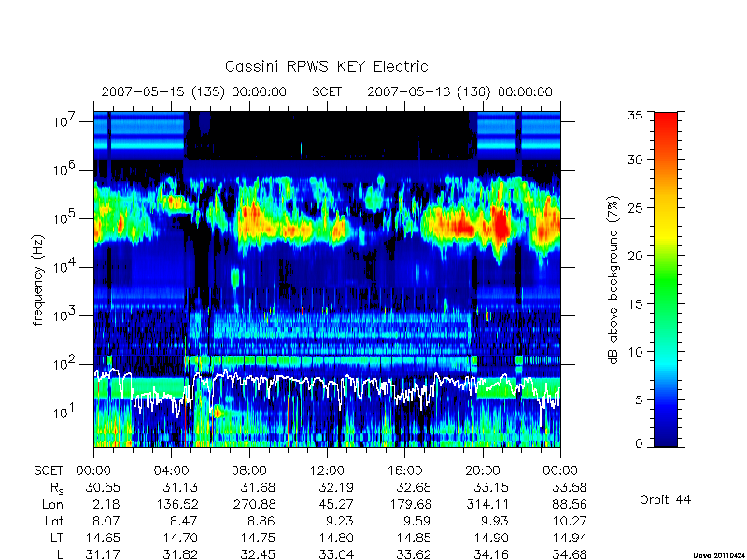747x560 pixels.
Task: Click Lon value '314.11'
Action: 487,504
